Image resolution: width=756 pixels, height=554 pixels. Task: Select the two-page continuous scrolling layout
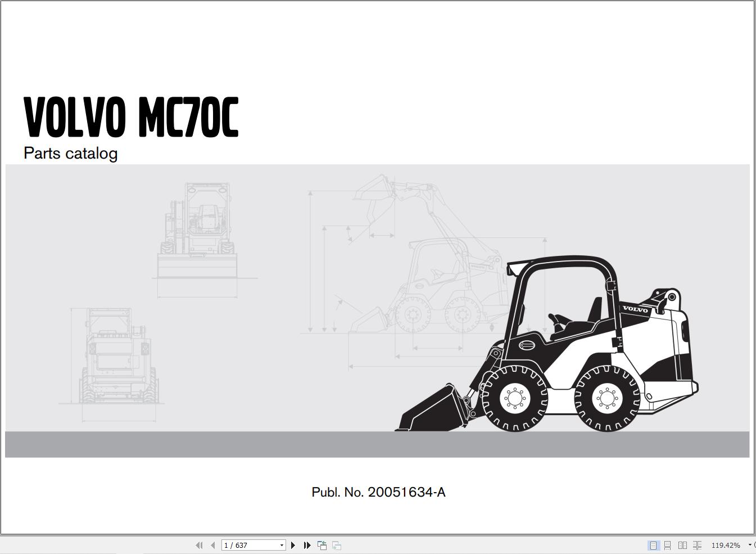click(697, 545)
